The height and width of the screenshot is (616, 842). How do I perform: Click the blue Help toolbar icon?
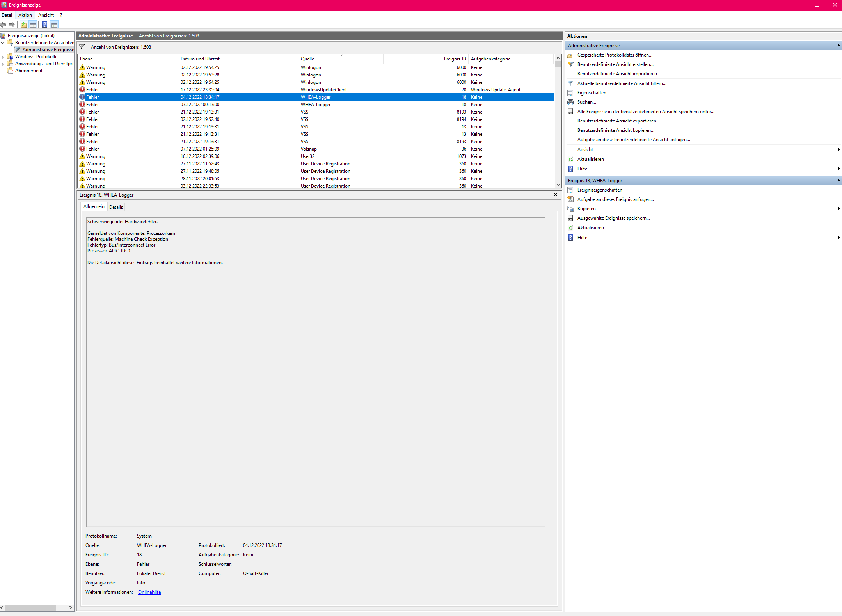coord(45,25)
